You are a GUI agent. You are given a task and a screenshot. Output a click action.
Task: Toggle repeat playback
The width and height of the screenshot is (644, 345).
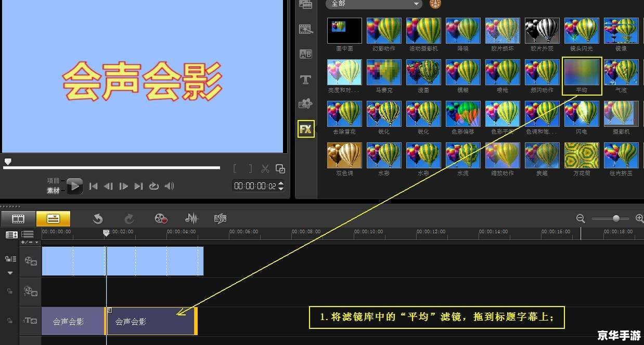153,186
